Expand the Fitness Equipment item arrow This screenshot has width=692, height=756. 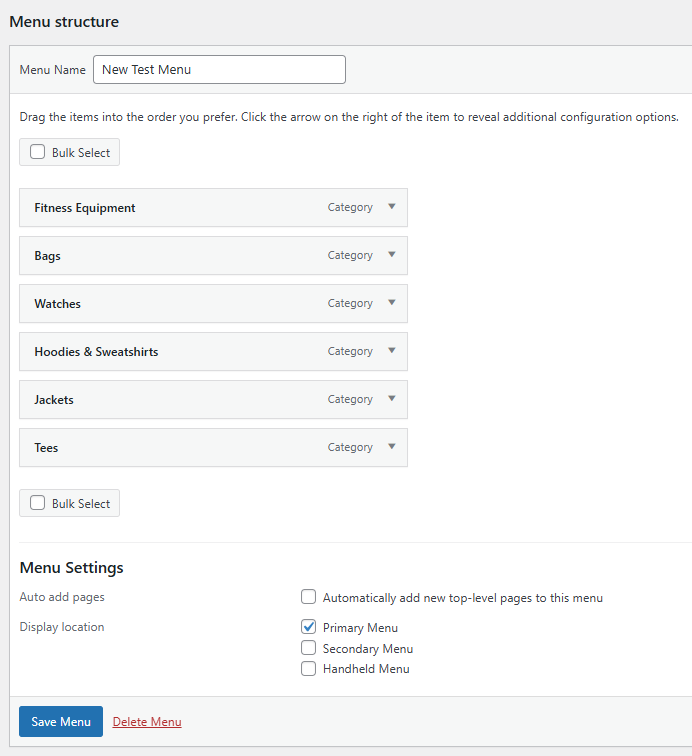(x=392, y=207)
